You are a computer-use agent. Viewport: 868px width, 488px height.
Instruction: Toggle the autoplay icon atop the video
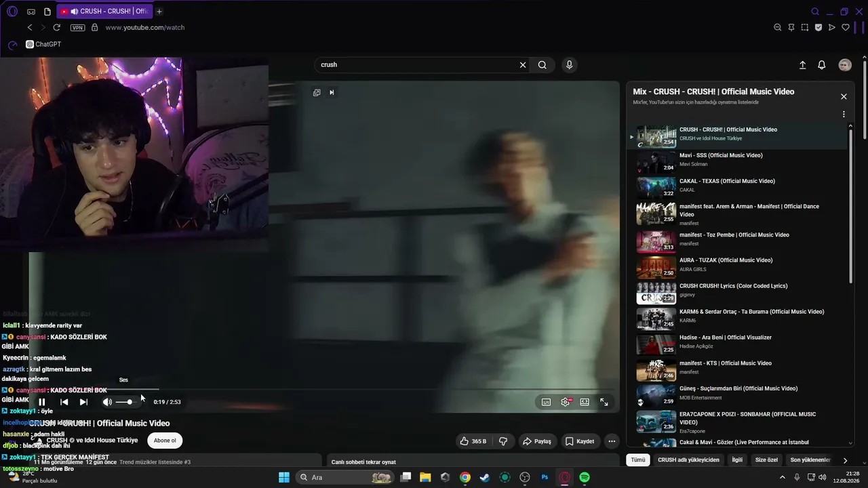[x=332, y=93]
